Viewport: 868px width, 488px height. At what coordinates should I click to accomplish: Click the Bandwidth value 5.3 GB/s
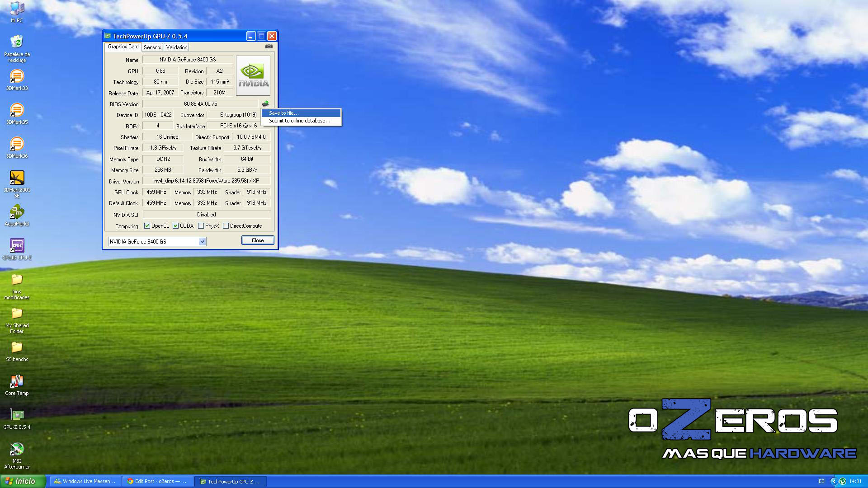click(247, 170)
